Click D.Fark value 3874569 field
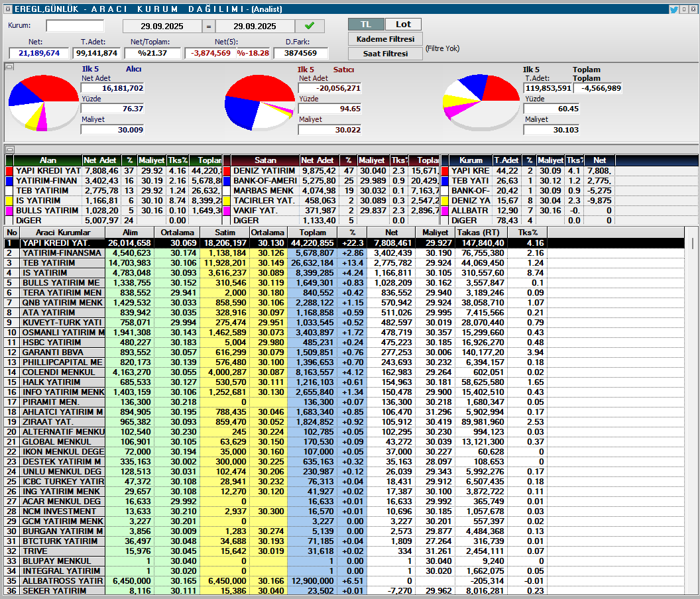700x599 pixels. pos(300,53)
